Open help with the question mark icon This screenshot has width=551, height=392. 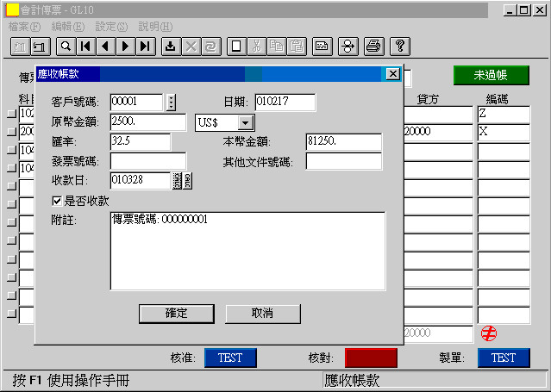click(x=400, y=46)
